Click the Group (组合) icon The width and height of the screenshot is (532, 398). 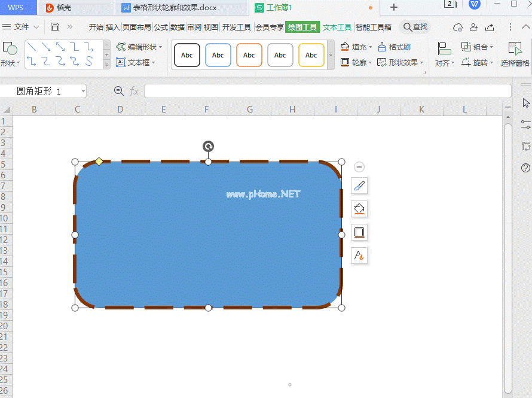pyautogui.click(x=466, y=47)
